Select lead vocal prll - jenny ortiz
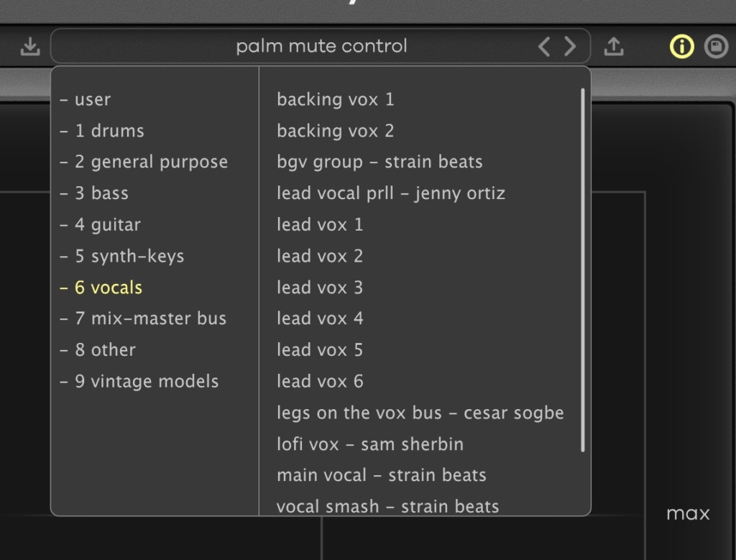This screenshot has height=560, width=736. [x=390, y=193]
